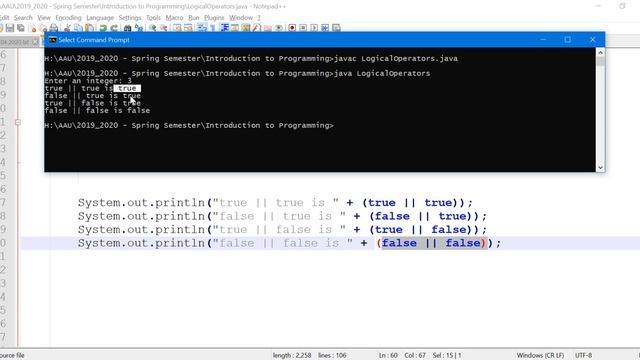Open the Language menu
Screen dimensions: 640x360
coord(100,18)
